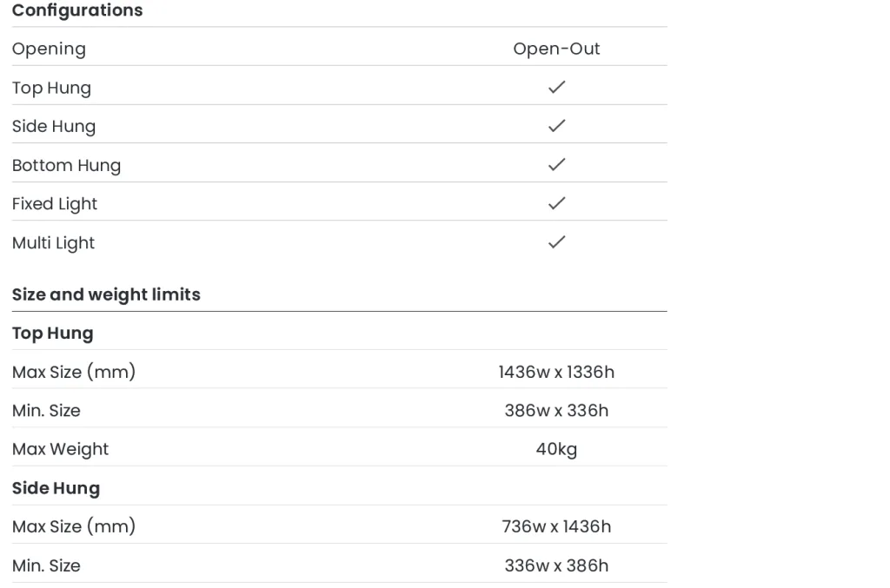Select the Open-Out column header
The image size is (890, 588).
click(556, 49)
